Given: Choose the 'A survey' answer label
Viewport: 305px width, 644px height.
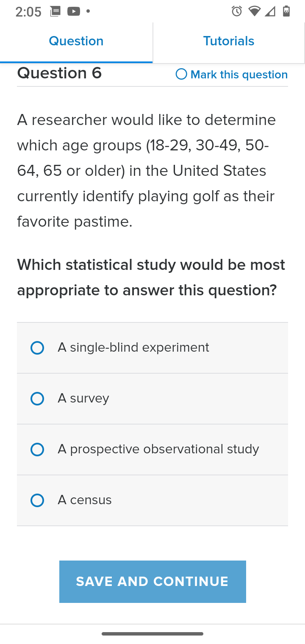Looking at the screenshot, I should pos(83,398).
